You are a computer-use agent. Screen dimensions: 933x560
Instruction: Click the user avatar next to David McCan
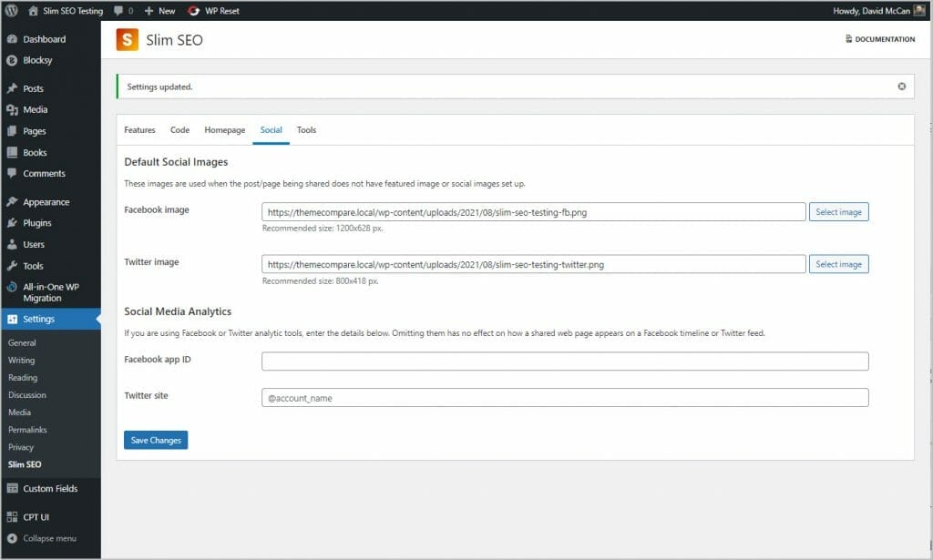click(x=920, y=11)
